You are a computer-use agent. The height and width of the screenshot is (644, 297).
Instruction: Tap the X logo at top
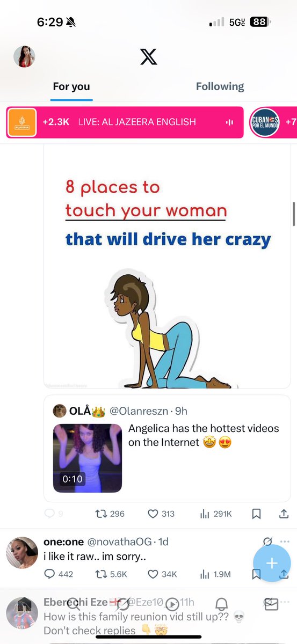148,56
